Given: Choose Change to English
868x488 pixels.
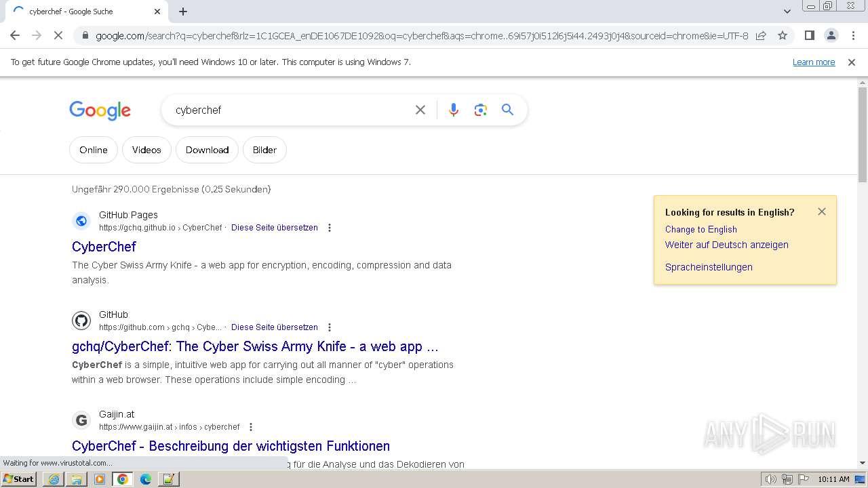Looking at the screenshot, I should (x=701, y=229).
